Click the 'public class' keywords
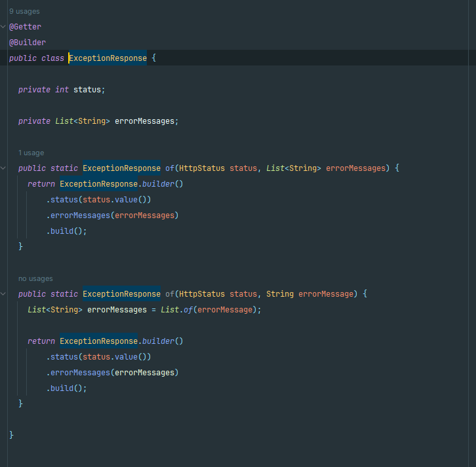Image resolution: width=476 pixels, height=467 pixels. point(37,58)
